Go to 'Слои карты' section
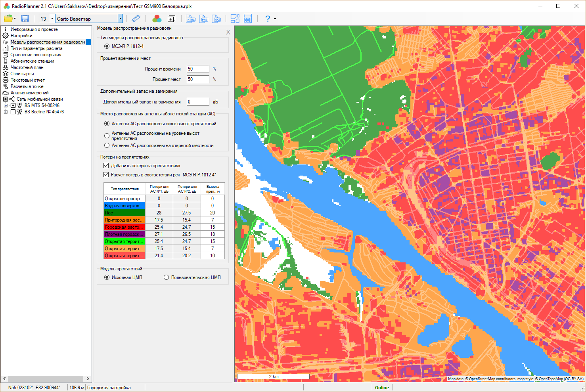The width and height of the screenshot is (586, 392). pyautogui.click(x=22, y=74)
